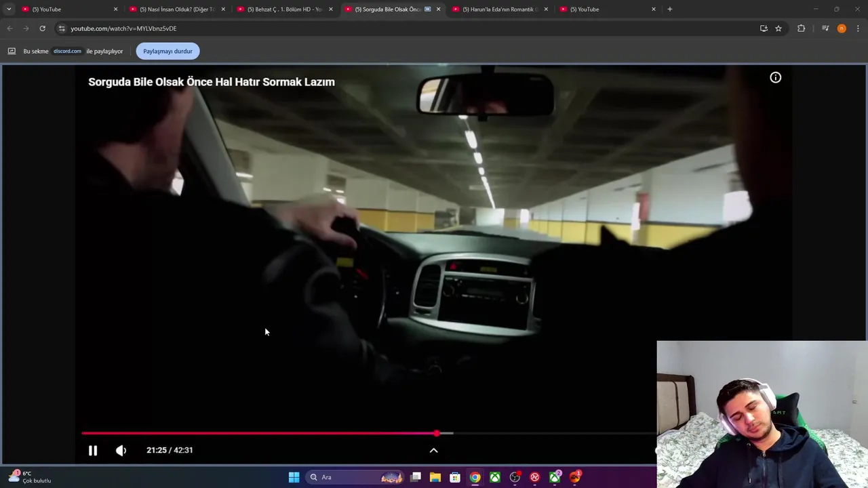The image size is (868, 488).
Task: Open the Xbox taskbar icon with badge 2
Action: (555, 477)
